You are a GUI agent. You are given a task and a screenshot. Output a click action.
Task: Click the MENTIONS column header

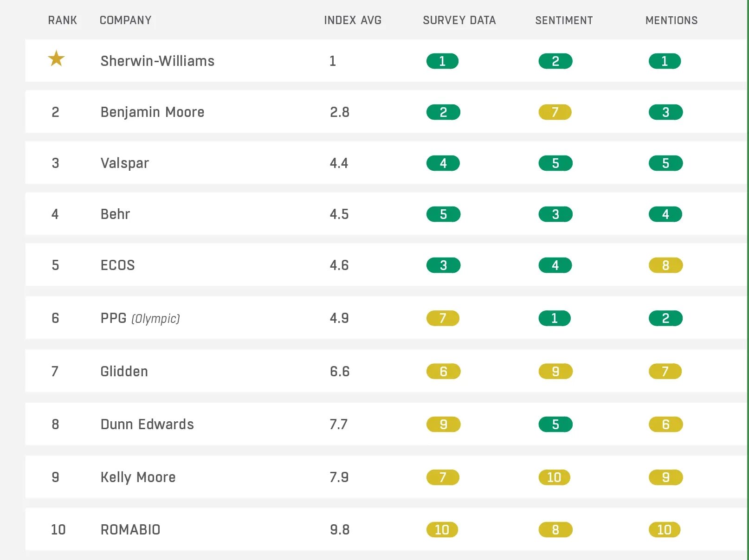coord(672,20)
